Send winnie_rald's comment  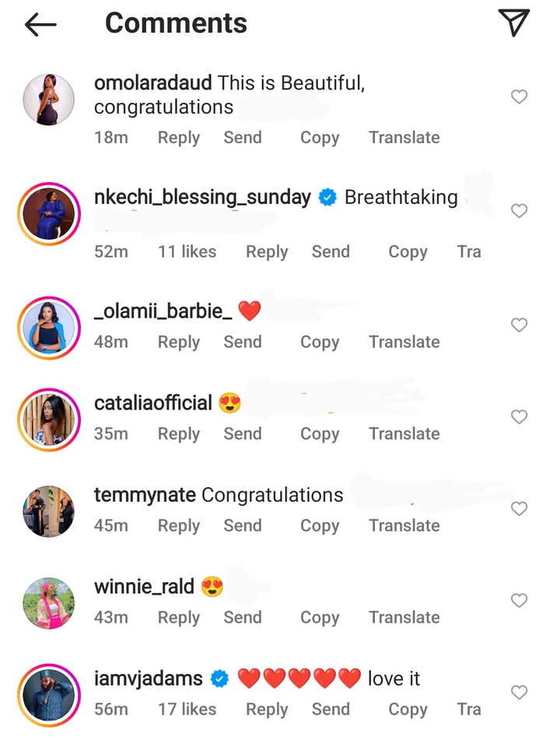(242, 617)
